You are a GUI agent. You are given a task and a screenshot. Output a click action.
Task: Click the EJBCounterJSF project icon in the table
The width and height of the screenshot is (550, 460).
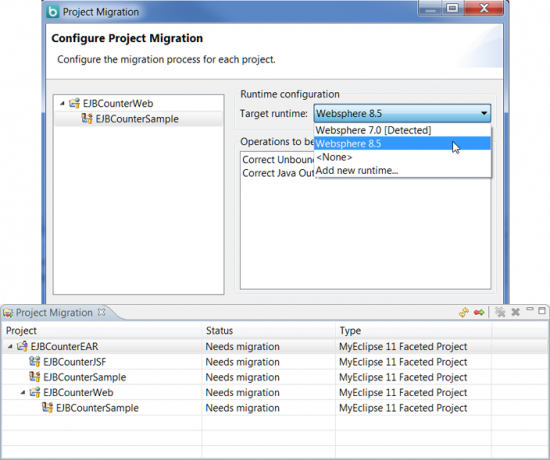[34, 361]
